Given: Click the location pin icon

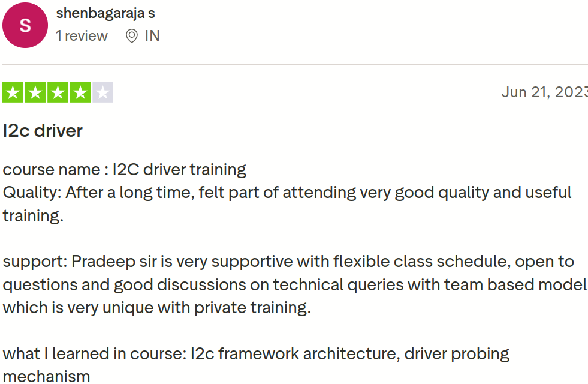Looking at the screenshot, I should [131, 36].
